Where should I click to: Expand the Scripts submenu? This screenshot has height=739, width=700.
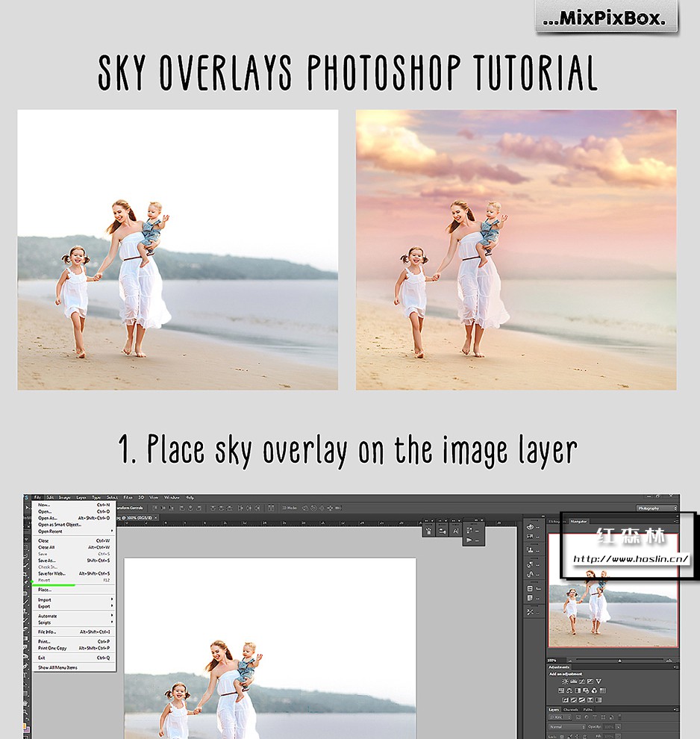73,623
